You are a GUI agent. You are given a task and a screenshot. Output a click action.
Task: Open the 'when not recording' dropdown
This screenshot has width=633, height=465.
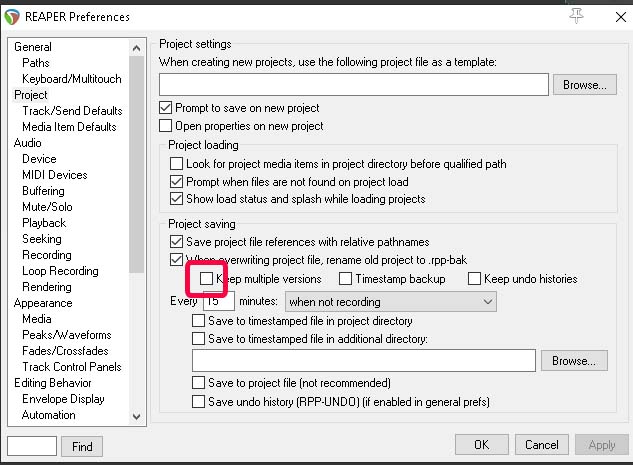pyautogui.click(x=391, y=302)
